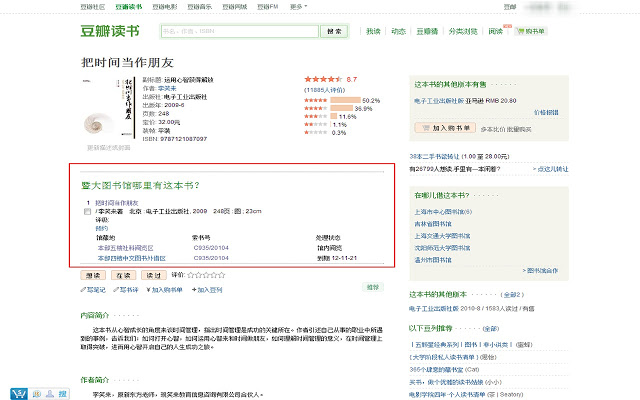
Task: Click the 搜索 search button
Action: click(334, 31)
